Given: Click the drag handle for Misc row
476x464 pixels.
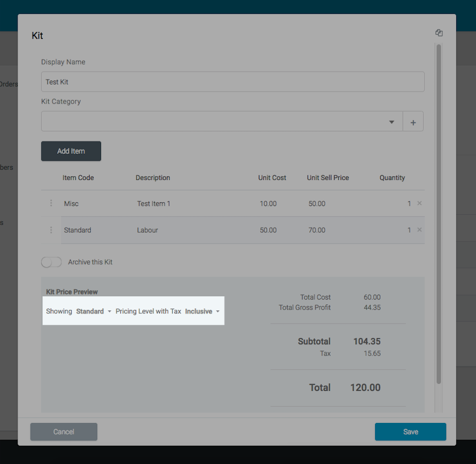Looking at the screenshot, I should click(51, 203).
